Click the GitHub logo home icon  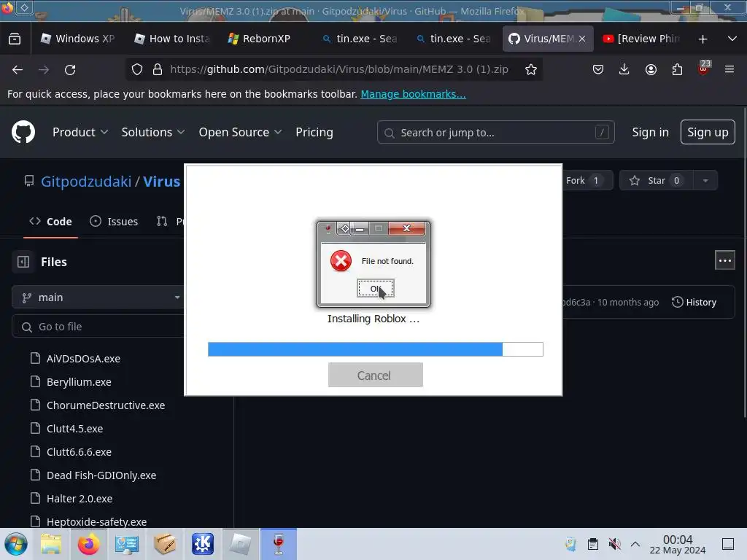pos(23,132)
